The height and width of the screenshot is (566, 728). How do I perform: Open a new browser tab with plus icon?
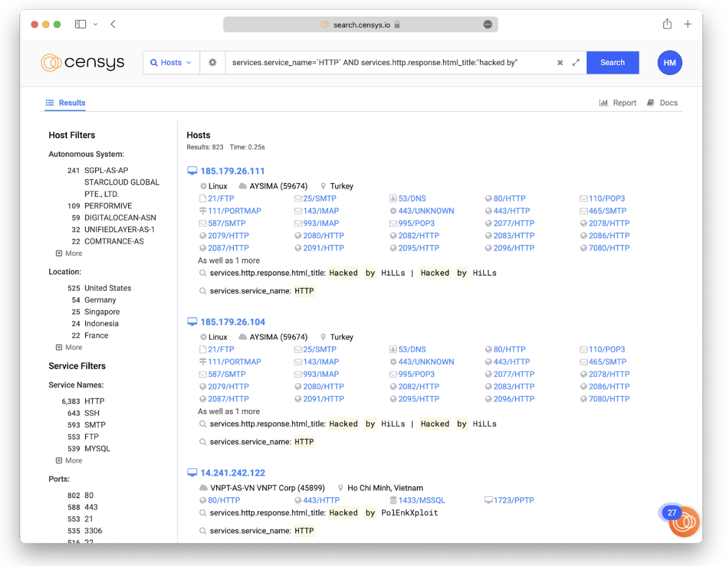pos(688,24)
